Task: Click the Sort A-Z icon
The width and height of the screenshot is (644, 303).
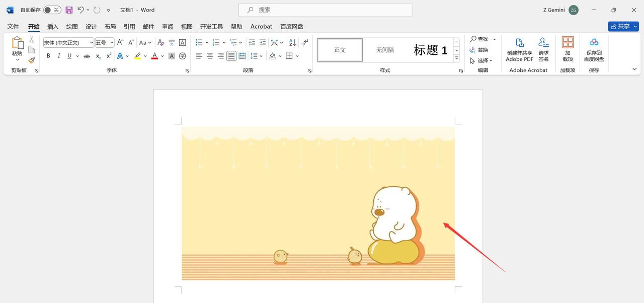Action: [293, 43]
